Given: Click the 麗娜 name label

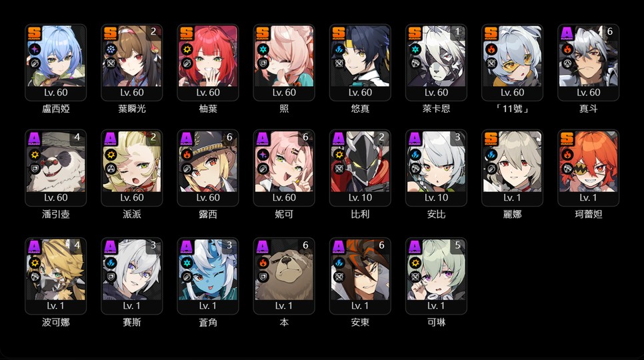Looking at the screenshot, I should click(x=512, y=214).
